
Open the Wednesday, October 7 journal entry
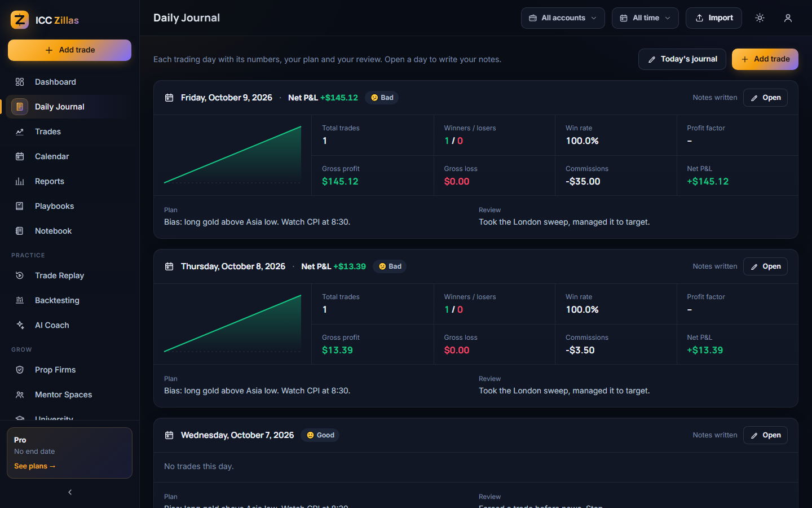[x=765, y=435]
